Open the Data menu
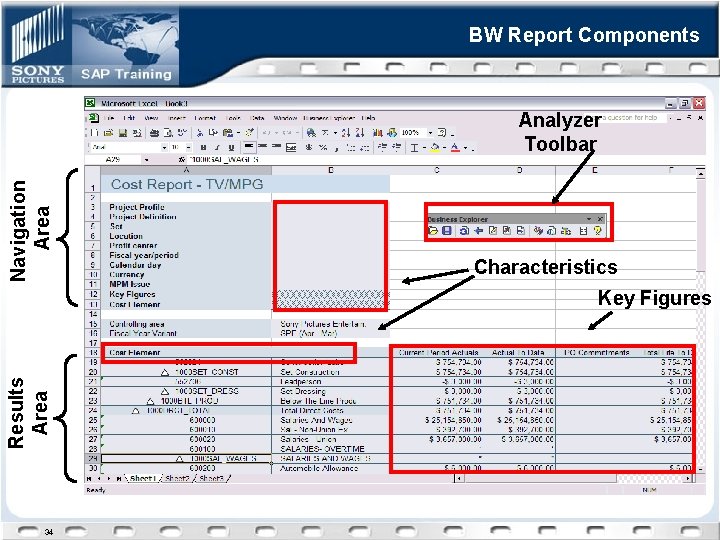Viewport: 720px width, 540px height. pos(257,118)
